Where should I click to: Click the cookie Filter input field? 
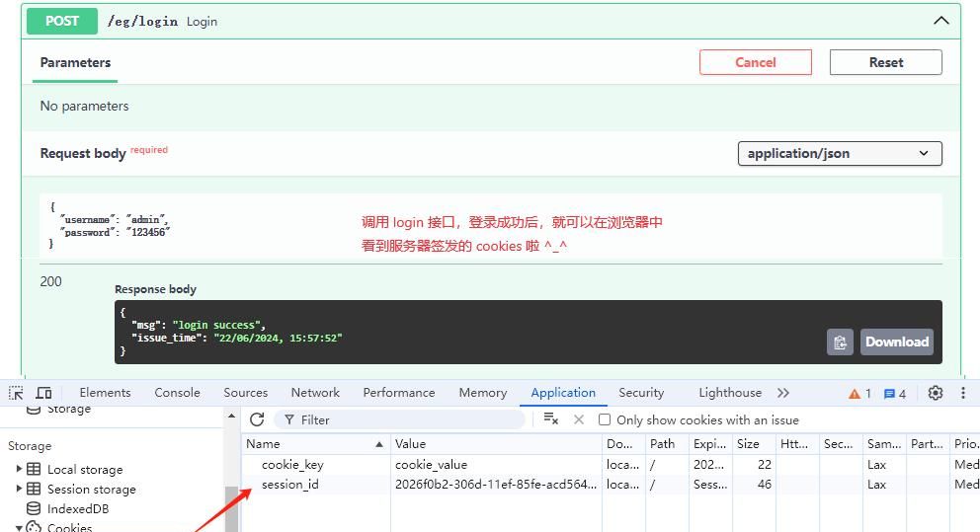tap(400, 419)
